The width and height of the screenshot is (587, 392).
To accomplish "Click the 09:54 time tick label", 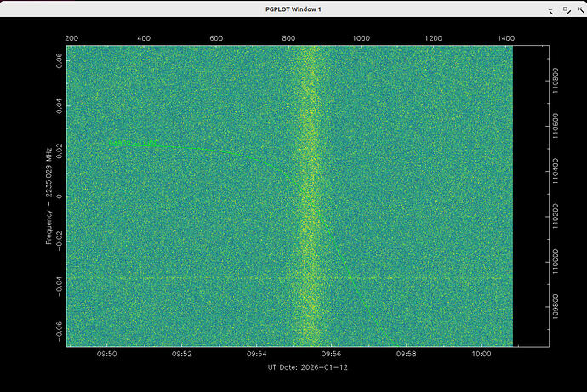I will click(x=256, y=354).
